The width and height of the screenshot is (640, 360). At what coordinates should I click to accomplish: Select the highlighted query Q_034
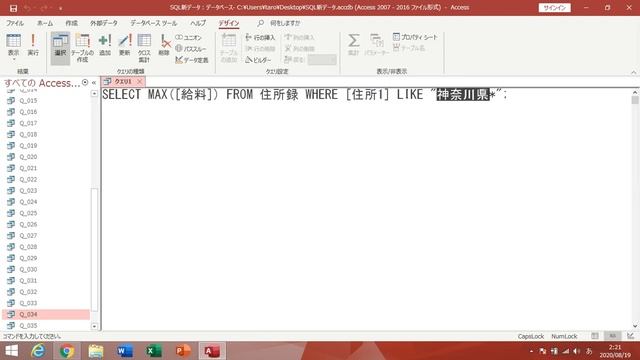tap(46, 314)
